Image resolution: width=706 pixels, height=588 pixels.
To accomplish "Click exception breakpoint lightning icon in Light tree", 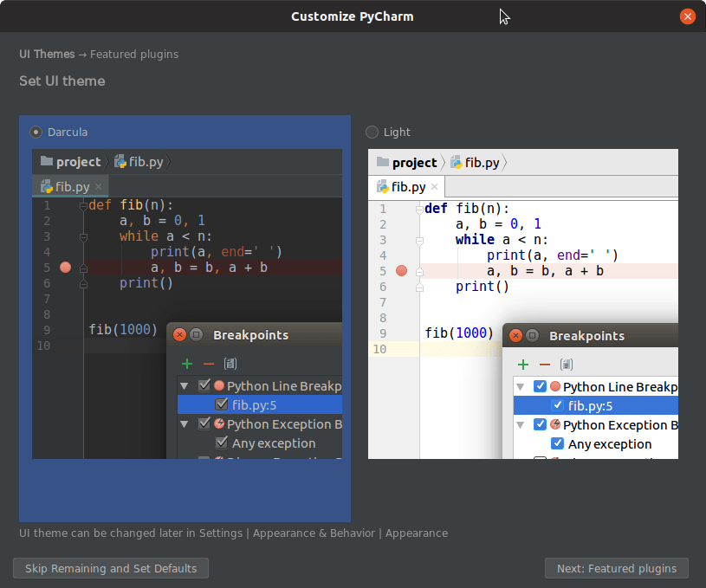I will [x=555, y=424].
